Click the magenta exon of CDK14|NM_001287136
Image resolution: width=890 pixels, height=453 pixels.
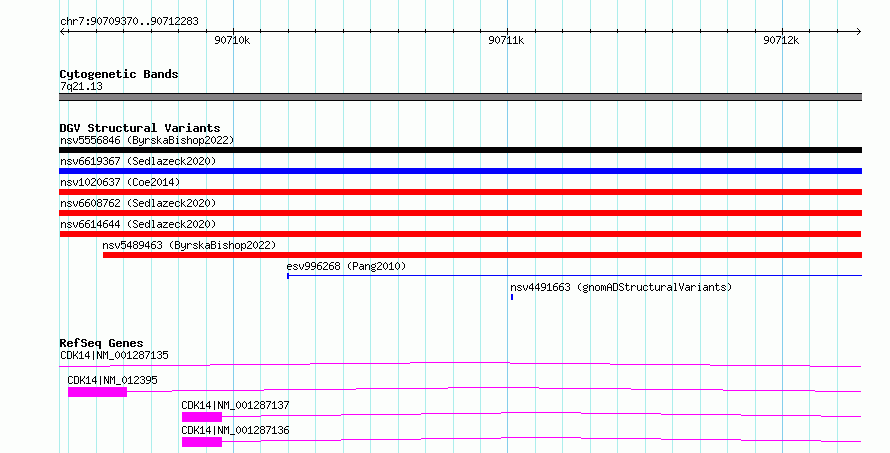pos(201,442)
